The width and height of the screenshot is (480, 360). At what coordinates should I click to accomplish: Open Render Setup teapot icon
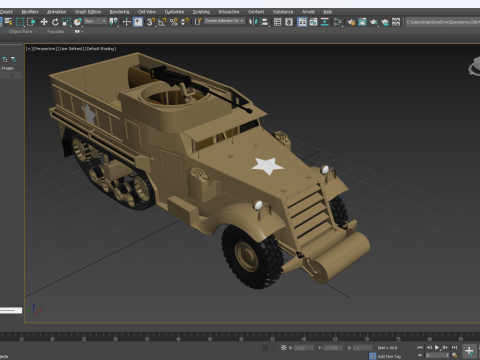(351, 22)
